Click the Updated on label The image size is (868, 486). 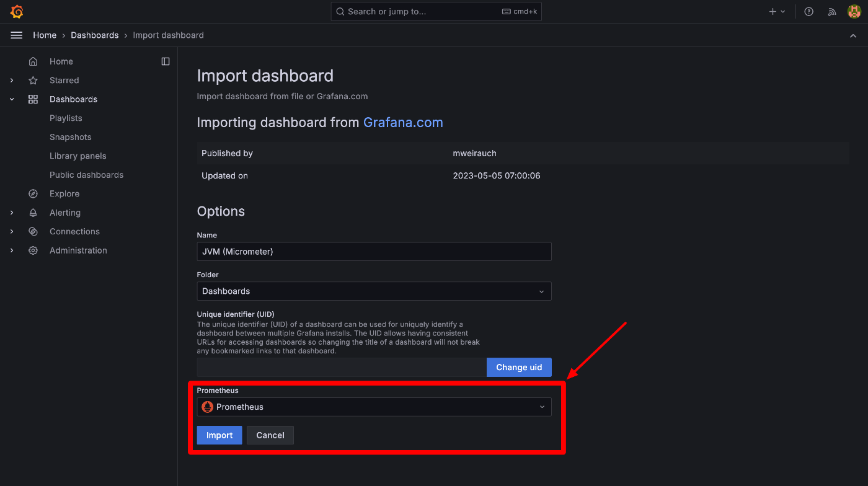224,176
